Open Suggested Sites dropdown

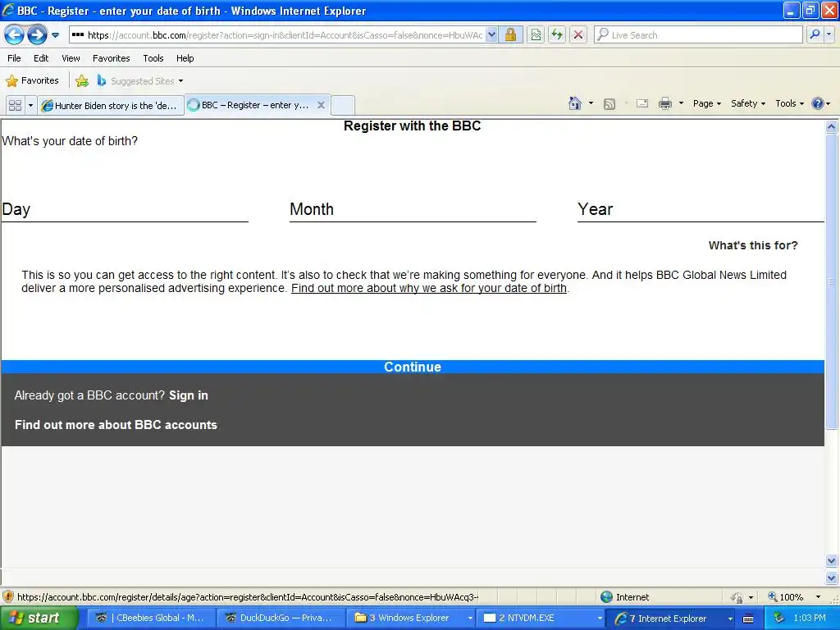[140, 81]
